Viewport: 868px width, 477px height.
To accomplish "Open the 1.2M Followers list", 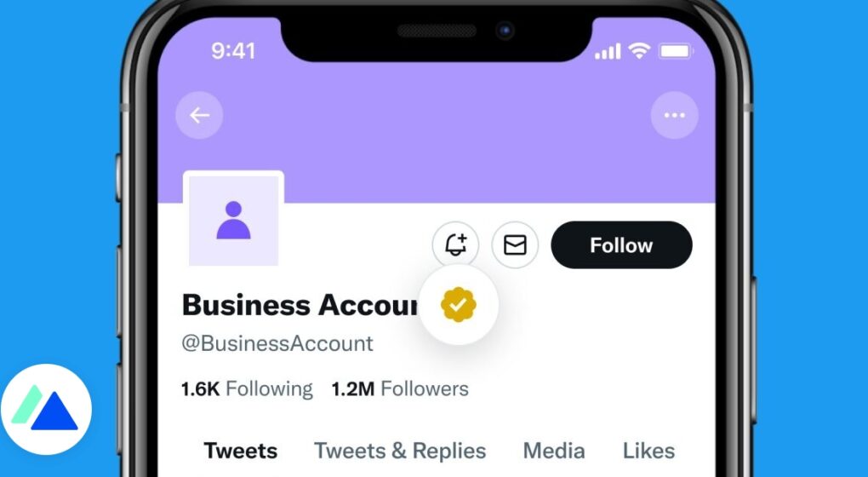I will tap(400, 389).
